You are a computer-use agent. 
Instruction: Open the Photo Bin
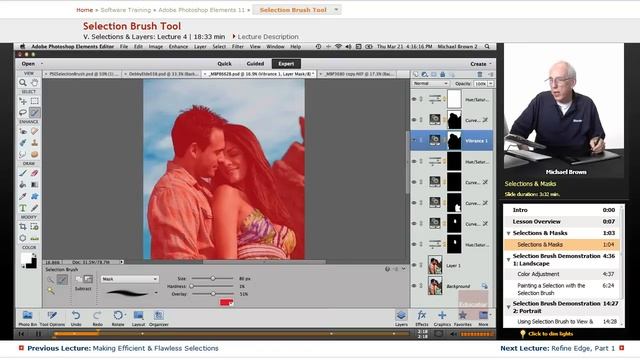click(27, 318)
